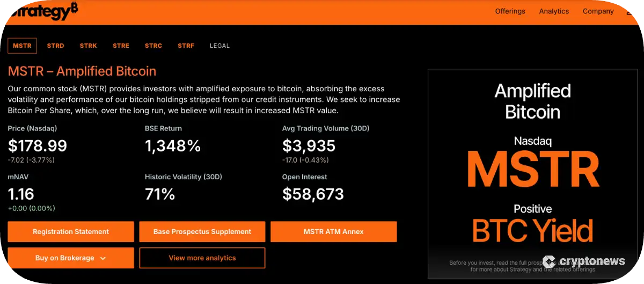Image resolution: width=644 pixels, height=284 pixels.
Task: Open the LEGAL tab
Action: point(219,46)
